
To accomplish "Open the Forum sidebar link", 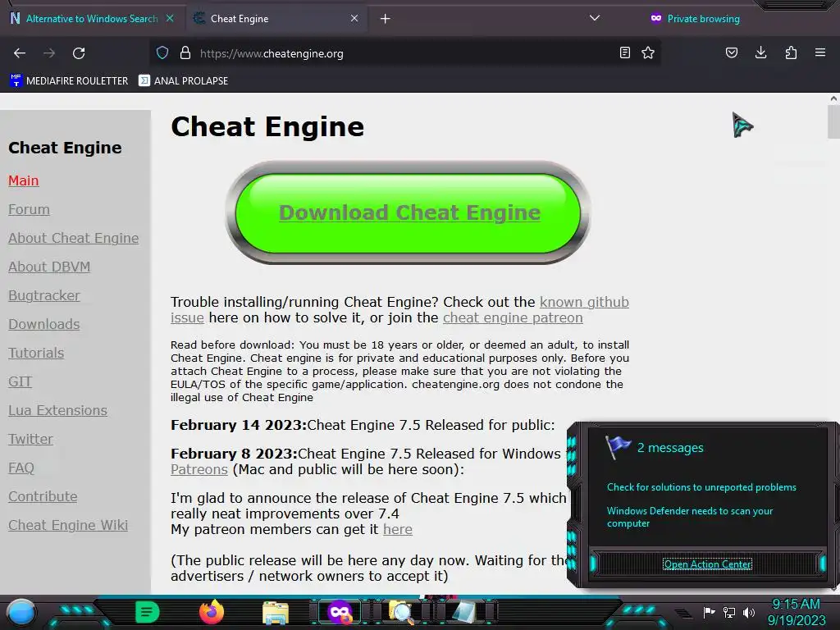I will 29,209.
